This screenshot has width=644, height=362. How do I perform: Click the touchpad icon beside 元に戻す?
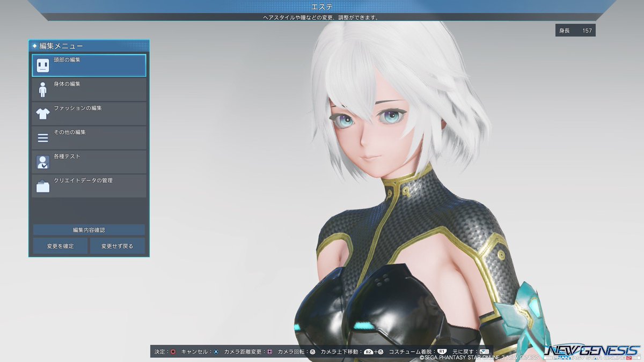[484, 352]
